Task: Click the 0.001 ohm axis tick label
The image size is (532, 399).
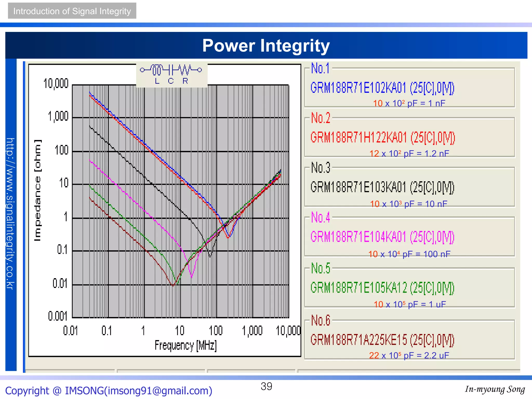Action: (x=58, y=316)
